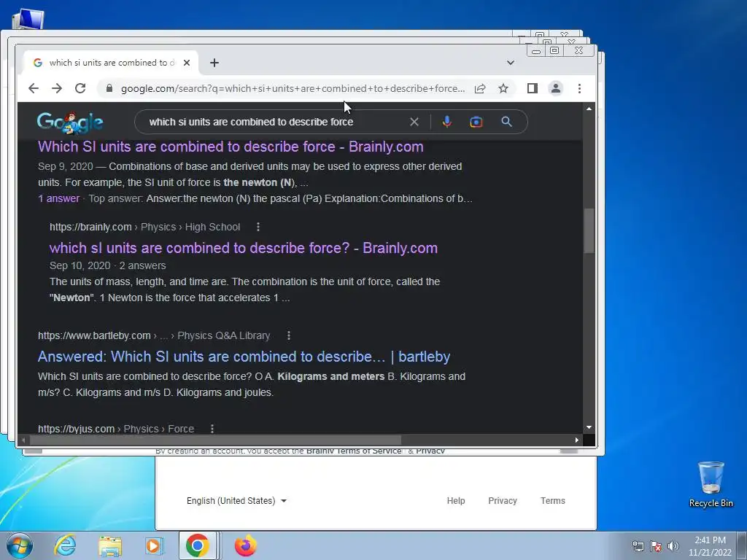747x560 pixels.
Task: Open the Privacy link in the background window
Action: [503, 501]
